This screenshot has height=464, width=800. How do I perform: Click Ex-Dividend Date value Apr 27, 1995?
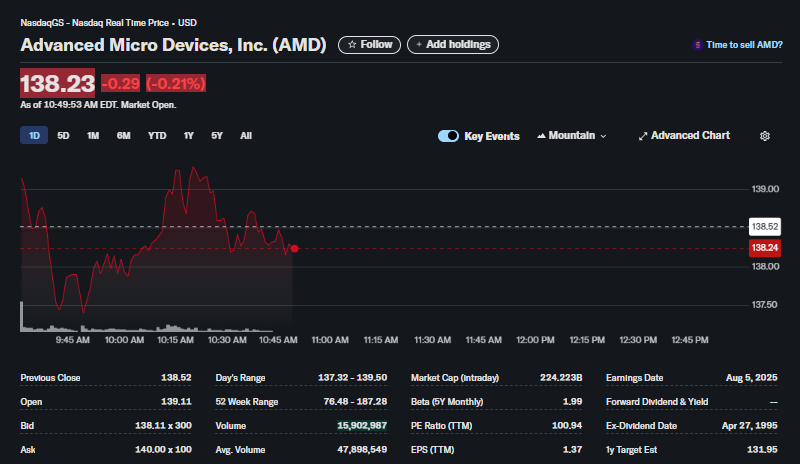tap(749, 426)
